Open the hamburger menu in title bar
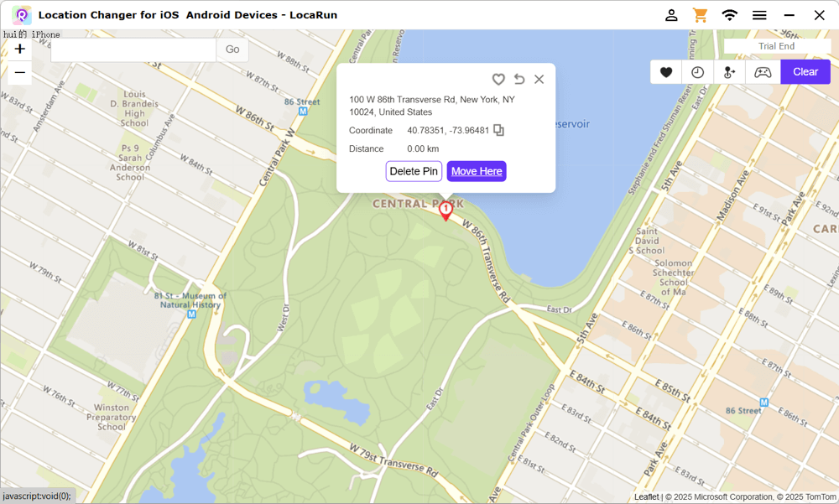The height and width of the screenshot is (504, 839). click(759, 15)
